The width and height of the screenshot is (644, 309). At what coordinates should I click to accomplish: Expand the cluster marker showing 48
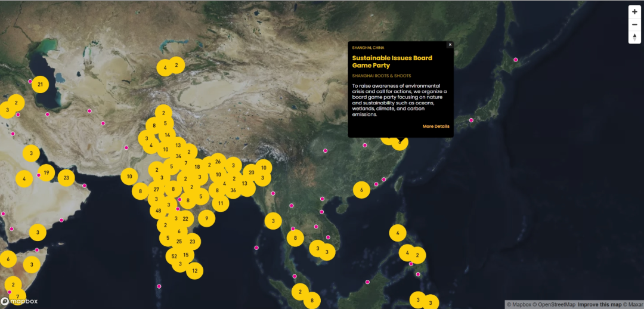158,211
